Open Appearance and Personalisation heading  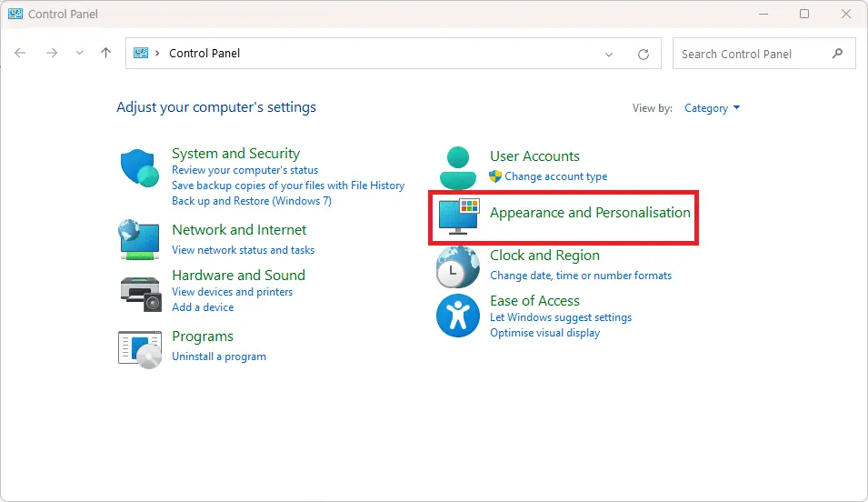point(590,213)
